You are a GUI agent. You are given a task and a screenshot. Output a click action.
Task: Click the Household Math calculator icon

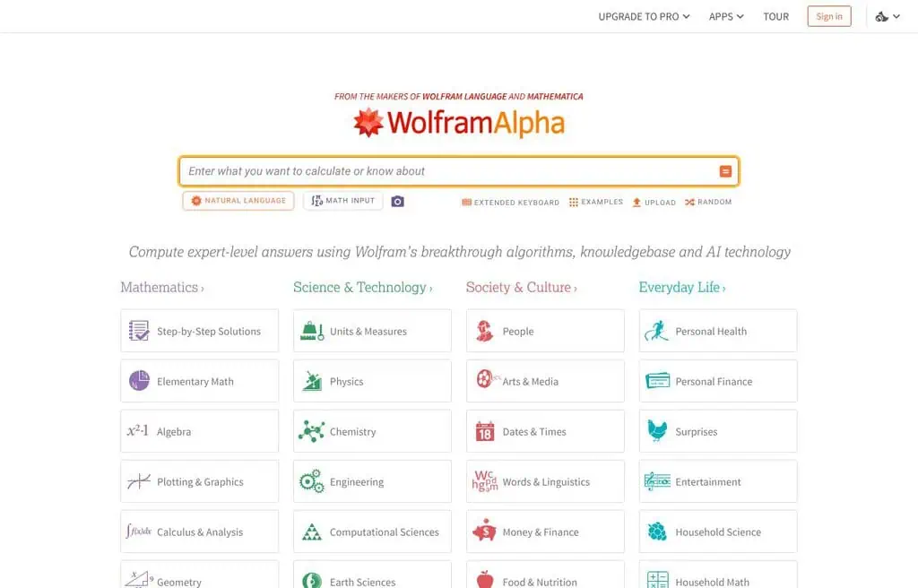pos(657,581)
